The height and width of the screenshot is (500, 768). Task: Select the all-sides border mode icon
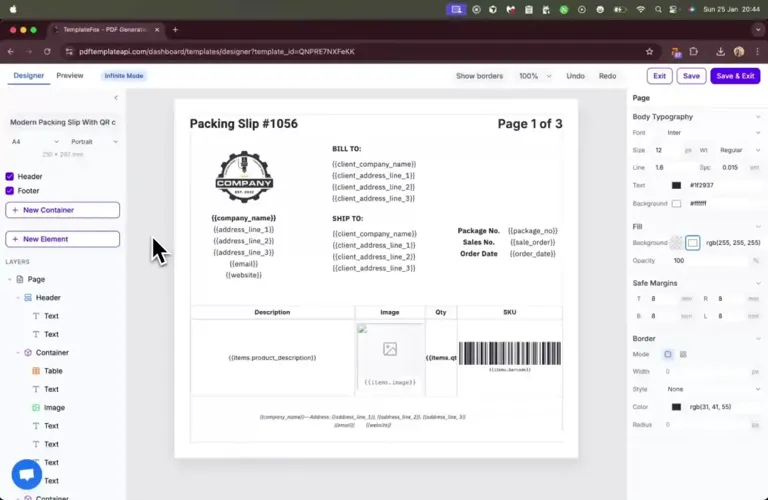[x=668, y=354]
